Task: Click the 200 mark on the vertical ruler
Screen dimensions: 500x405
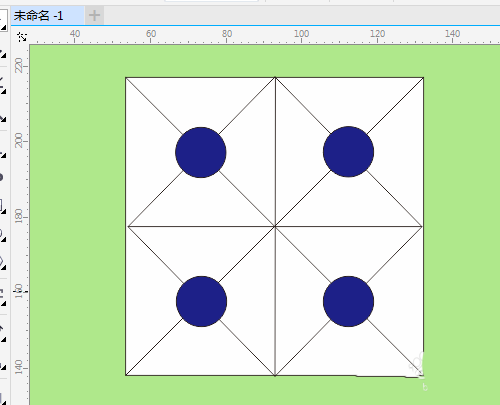Action: [x=19, y=140]
